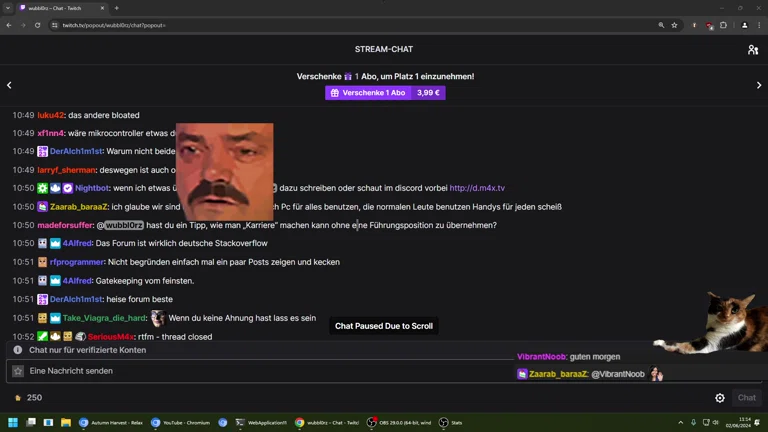Go to next leaderboard banner with right chevron
This screenshot has width=768, height=432.
[759, 85]
